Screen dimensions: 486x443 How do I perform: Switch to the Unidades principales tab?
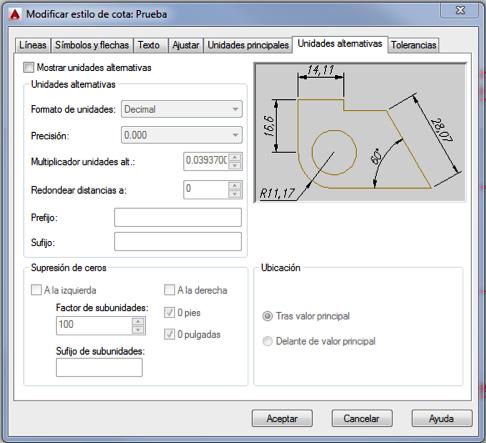coord(248,45)
